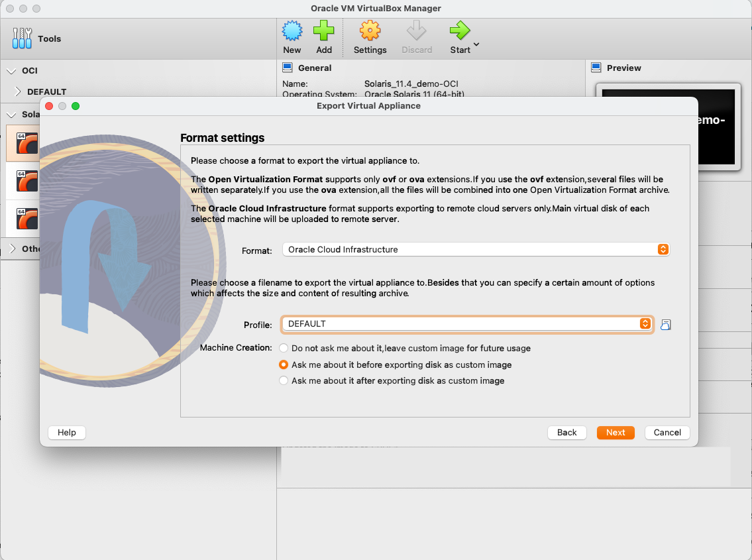Select 'Ask me about it before exporting' option
752x560 pixels.
tap(284, 364)
